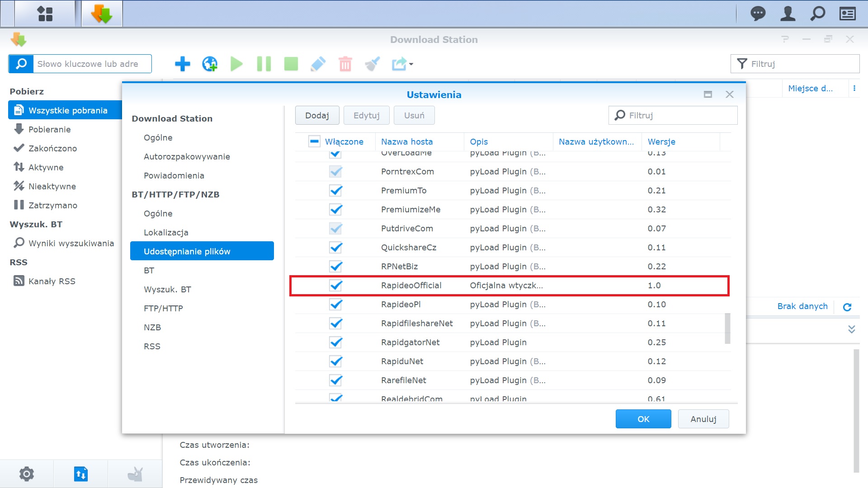868x488 pixels.
Task: Refresh the list next to Brak danych
Action: tap(847, 307)
